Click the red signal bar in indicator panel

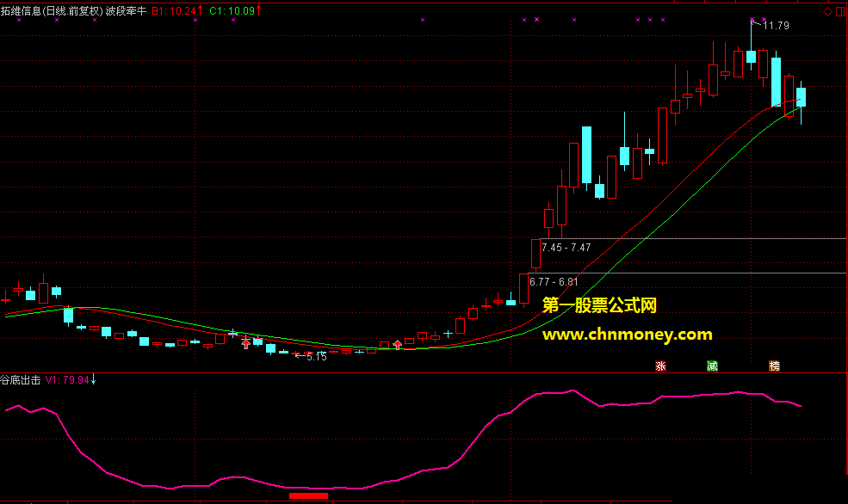coord(308,495)
